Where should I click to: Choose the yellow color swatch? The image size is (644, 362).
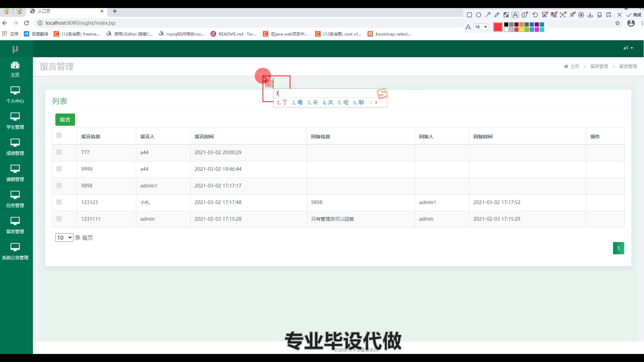[x=522, y=29]
